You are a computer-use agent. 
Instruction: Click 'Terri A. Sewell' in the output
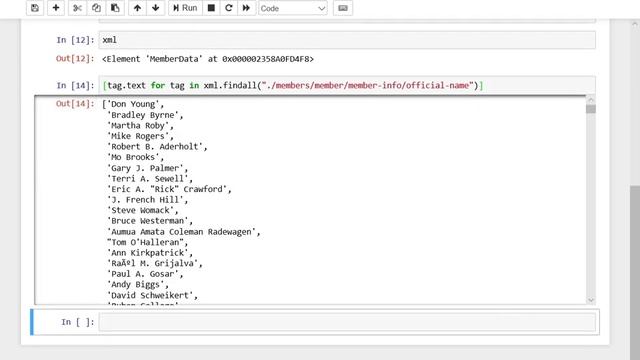(147, 179)
